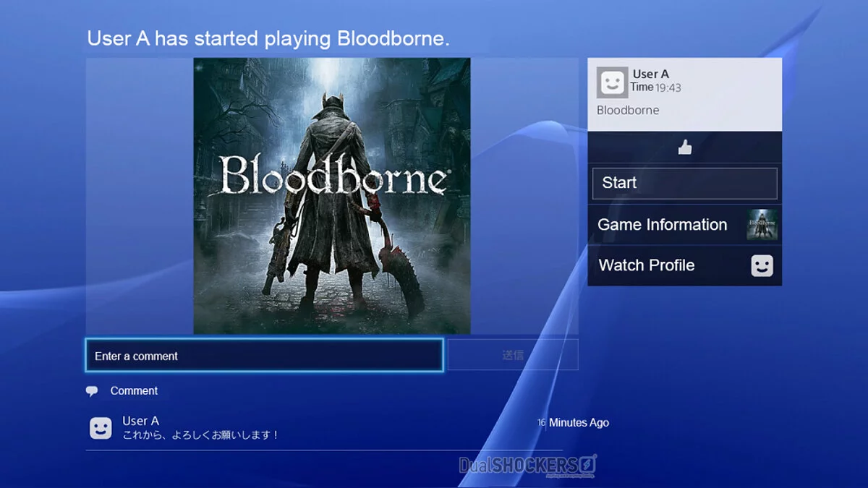Click the Bloodborne title under the Time 19:43 line
Screen dimensions: 868x488
click(x=627, y=110)
